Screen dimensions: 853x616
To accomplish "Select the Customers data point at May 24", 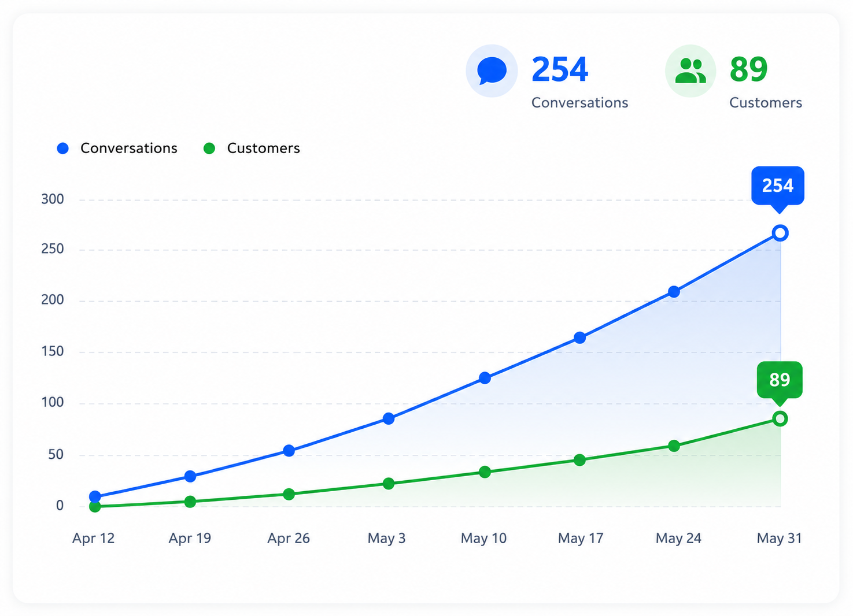I will (x=674, y=446).
